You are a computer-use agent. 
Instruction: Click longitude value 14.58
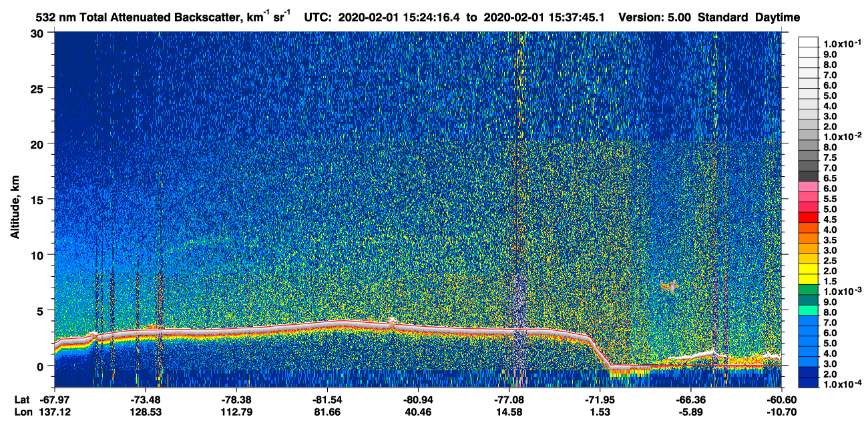coord(509,412)
